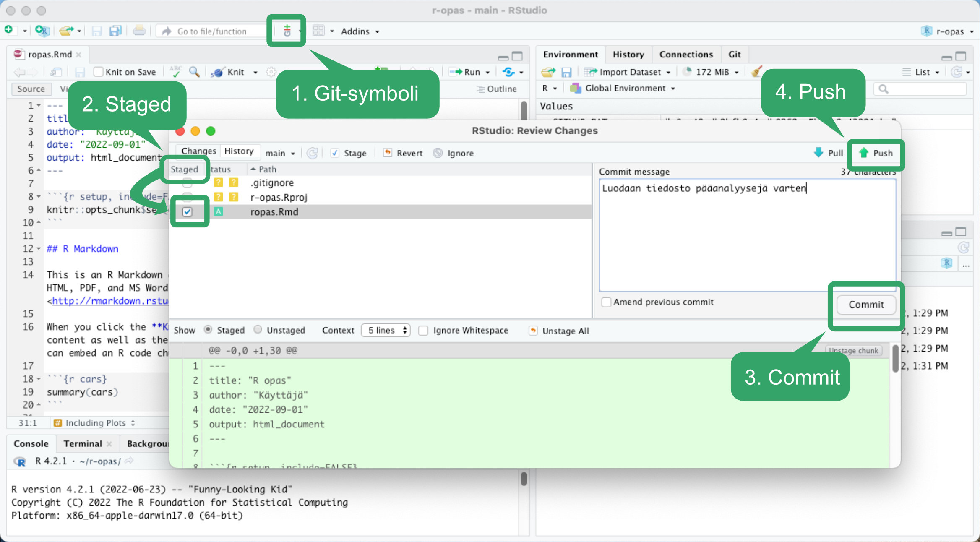This screenshot has height=542, width=980.
Task: Click the Git symbol toolbar icon
Action: tap(286, 31)
